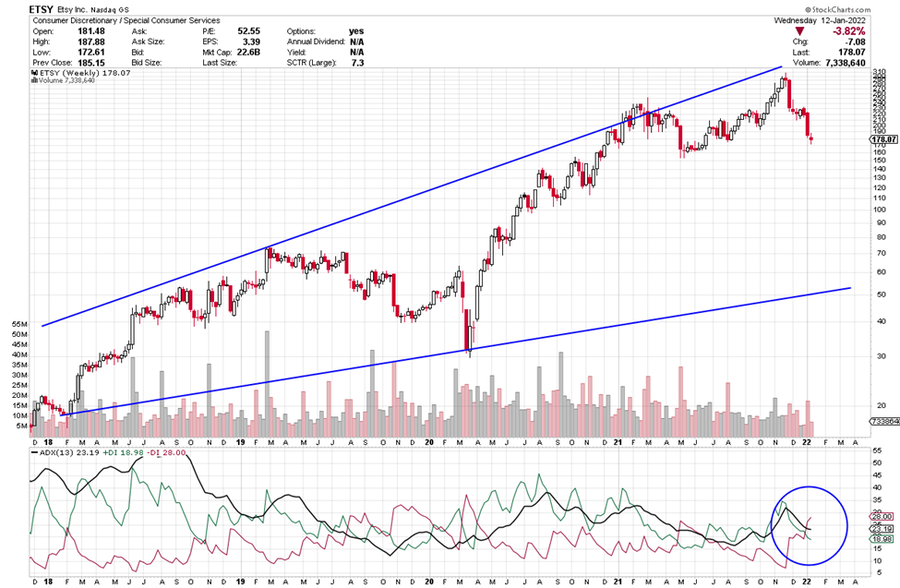Viewport: 900px width, 588px height.
Task: Click the EPS value 3.39
Action: [x=251, y=42]
